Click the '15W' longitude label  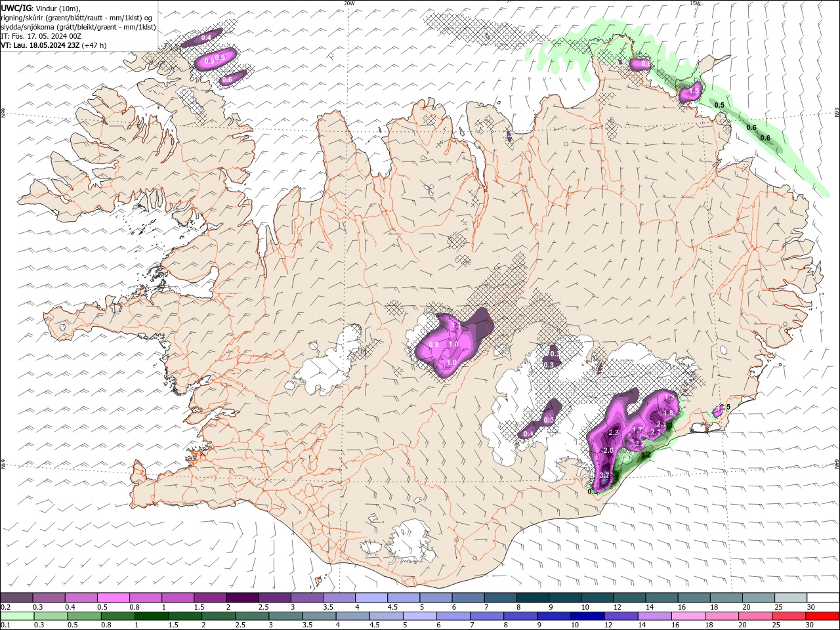coord(696,3)
